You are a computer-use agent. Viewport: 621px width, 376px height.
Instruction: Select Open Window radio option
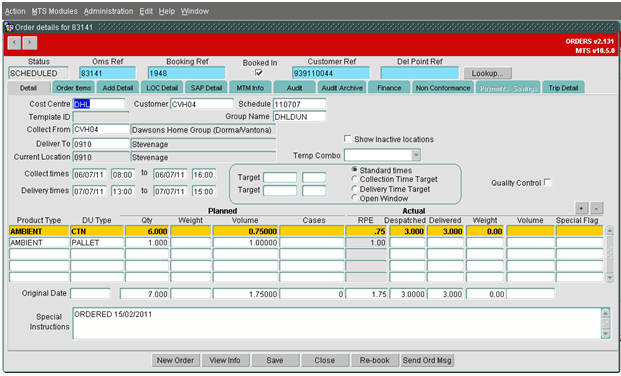[354, 198]
